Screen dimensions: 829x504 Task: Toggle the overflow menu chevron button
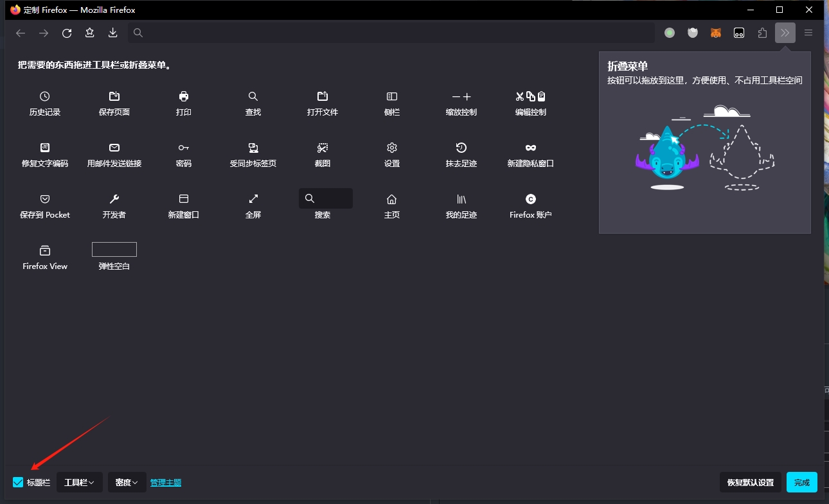coord(785,33)
